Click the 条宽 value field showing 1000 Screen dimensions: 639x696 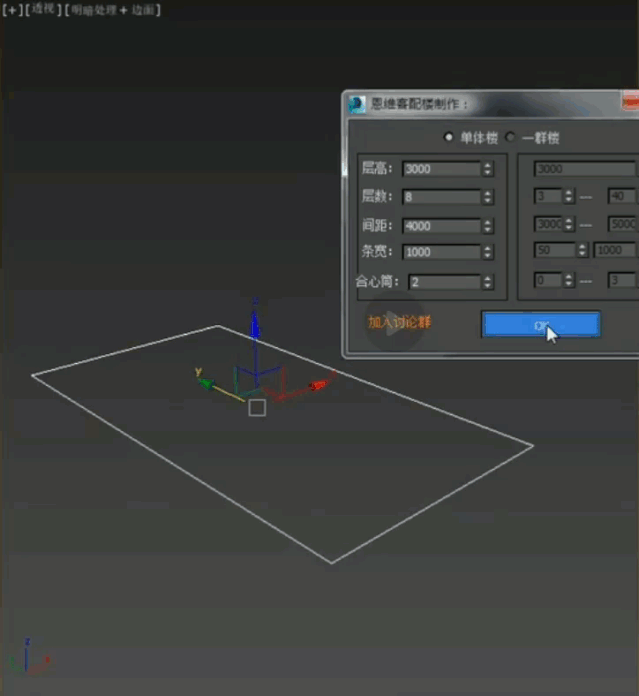(x=442, y=252)
